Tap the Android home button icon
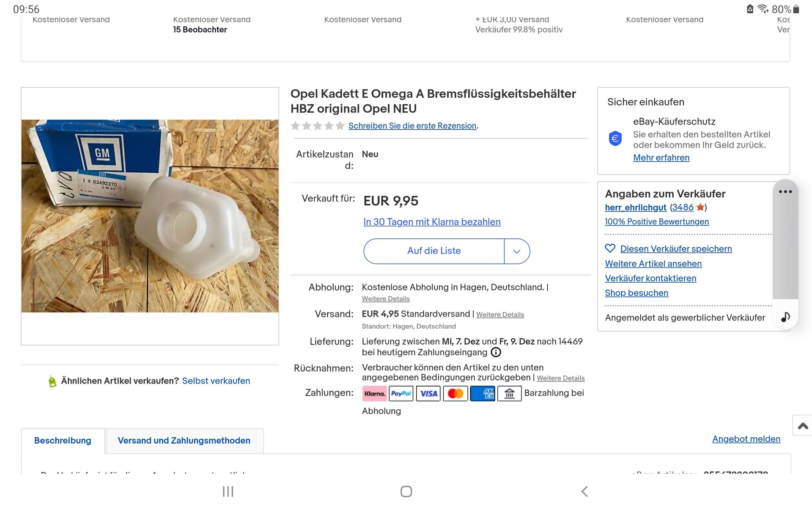Viewport: 812px width, 508px height. [x=406, y=491]
